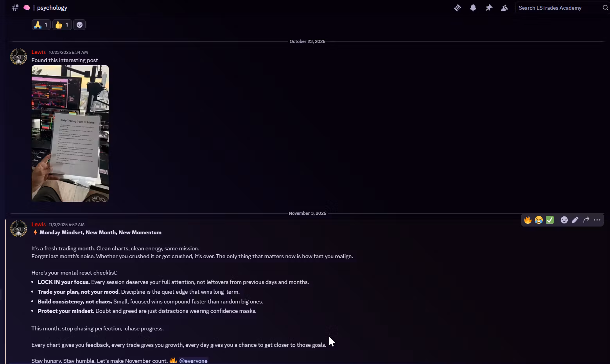Open the Daily Trading Code image attachment
Viewport: 610px width, 364px height.
[70, 134]
